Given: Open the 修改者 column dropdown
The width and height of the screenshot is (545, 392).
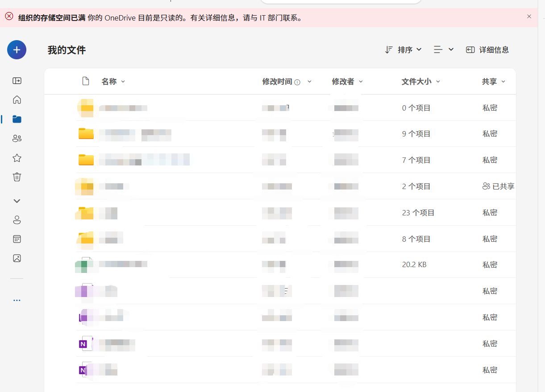Looking at the screenshot, I should [x=347, y=82].
